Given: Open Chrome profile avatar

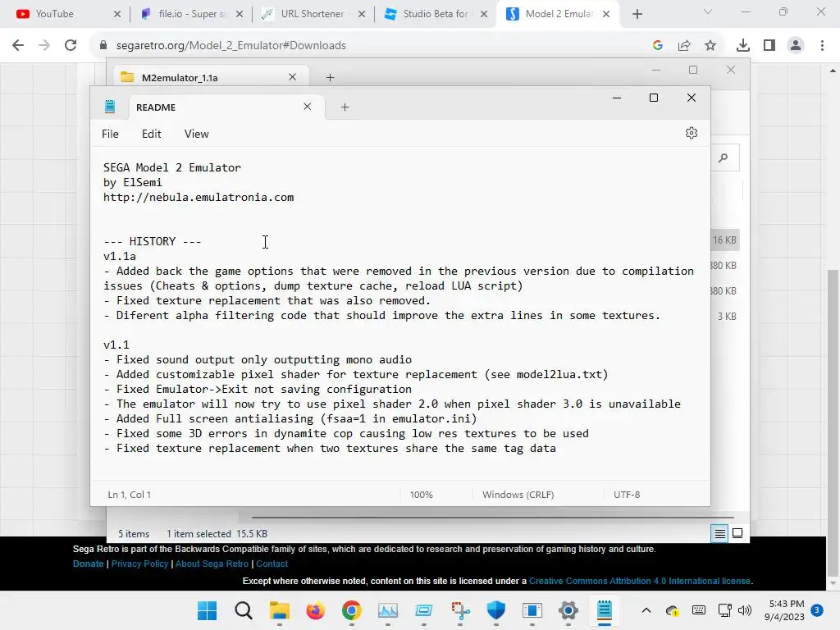Looking at the screenshot, I should click(796, 46).
